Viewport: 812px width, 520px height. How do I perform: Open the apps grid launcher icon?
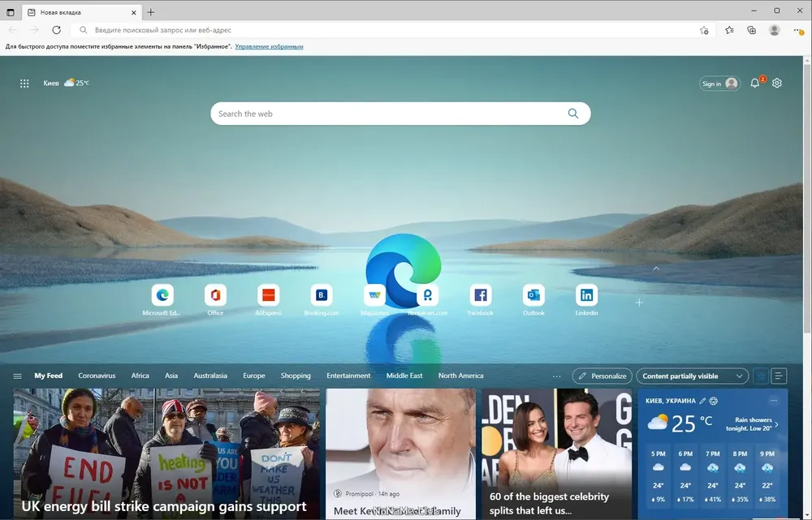[x=24, y=84]
